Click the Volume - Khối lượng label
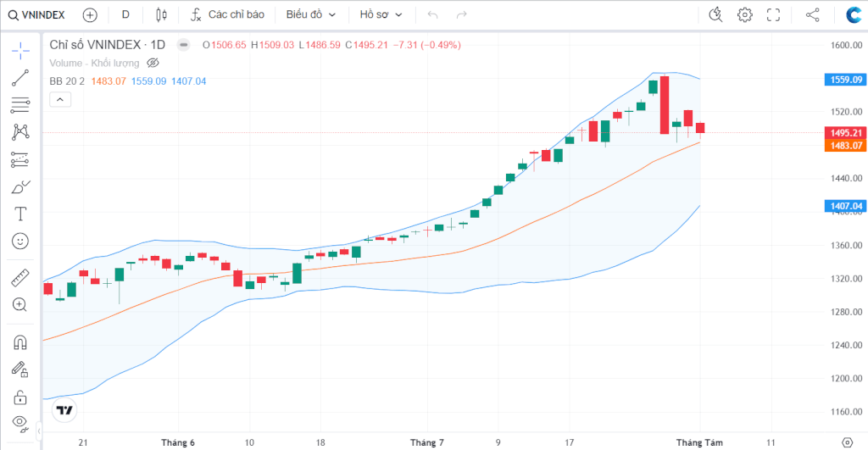868x450 pixels. point(94,63)
